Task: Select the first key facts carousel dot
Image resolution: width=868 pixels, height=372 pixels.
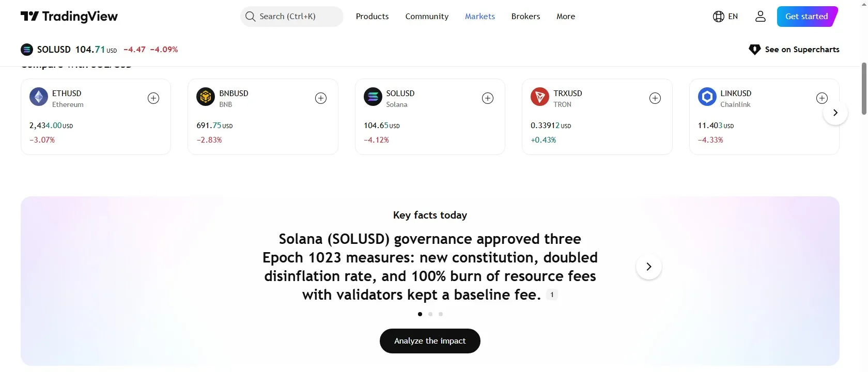Action: coord(420,314)
